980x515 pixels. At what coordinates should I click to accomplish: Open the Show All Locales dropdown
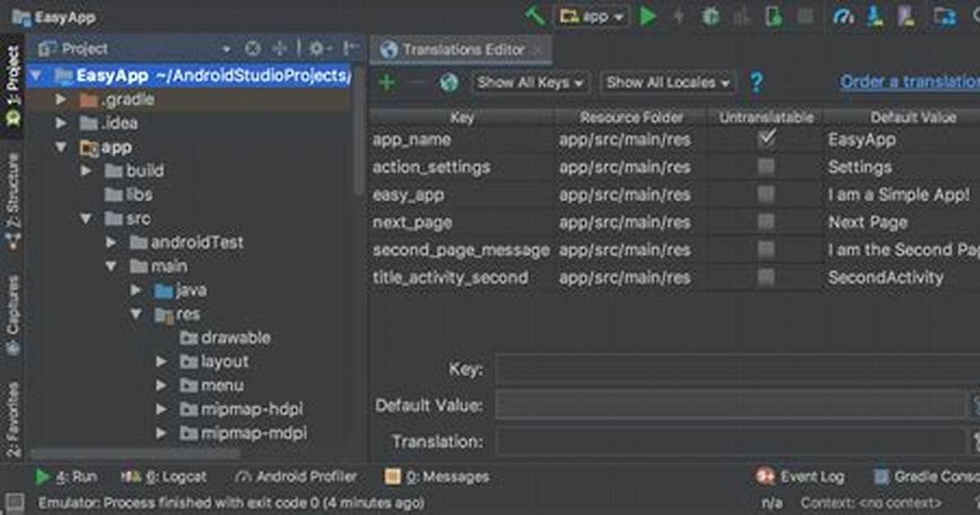[x=668, y=83]
